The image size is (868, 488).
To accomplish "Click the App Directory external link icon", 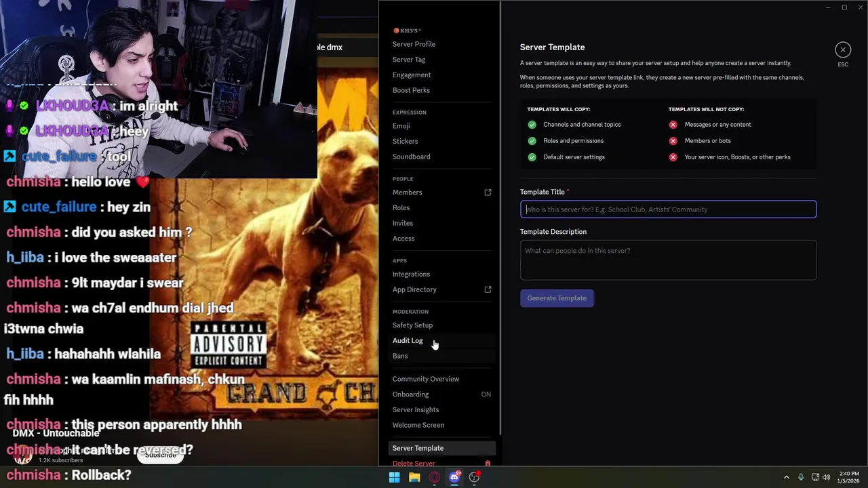I will [488, 289].
